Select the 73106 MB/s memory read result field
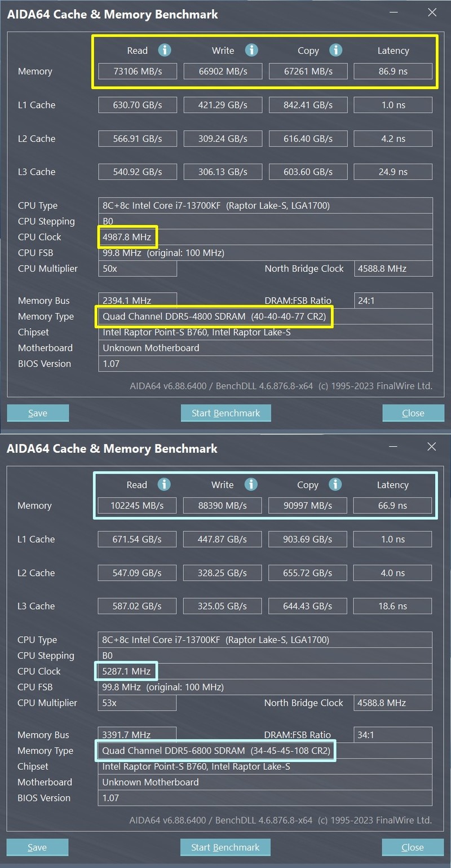 (x=137, y=71)
